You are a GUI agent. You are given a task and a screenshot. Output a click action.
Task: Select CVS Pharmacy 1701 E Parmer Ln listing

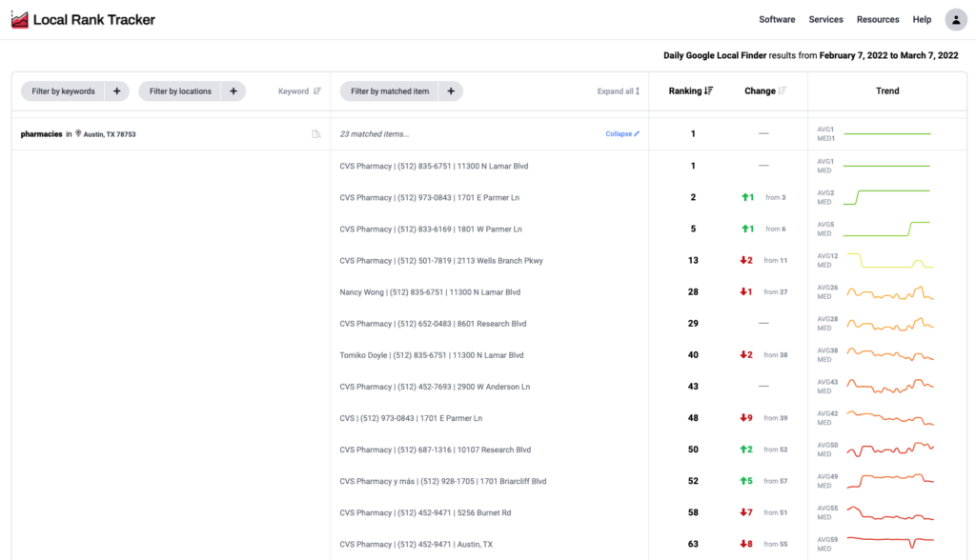click(430, 197)
